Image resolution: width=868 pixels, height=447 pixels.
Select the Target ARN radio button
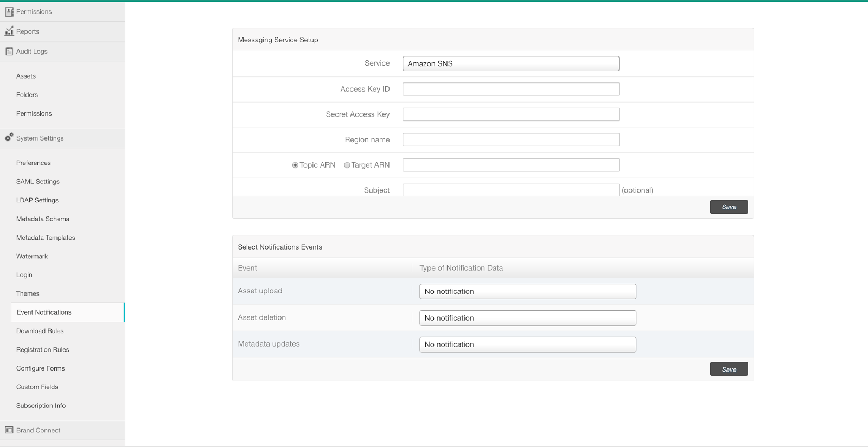(x=347, y=165)
